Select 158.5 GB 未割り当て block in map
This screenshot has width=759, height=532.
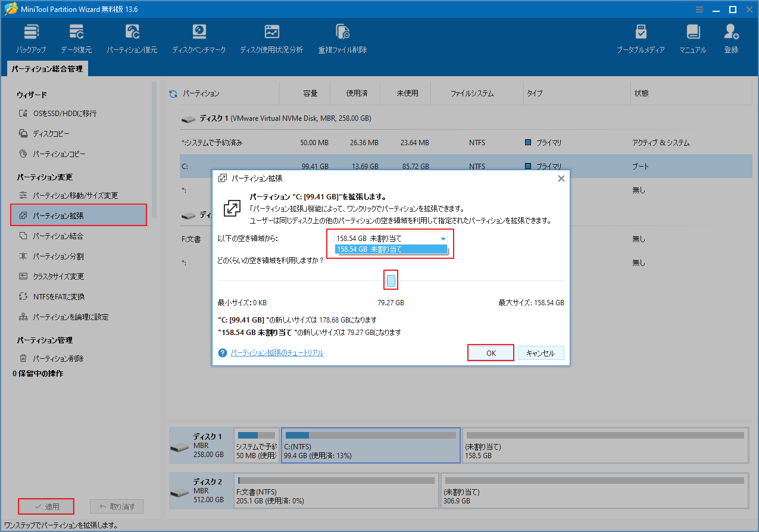pos(605,445)
